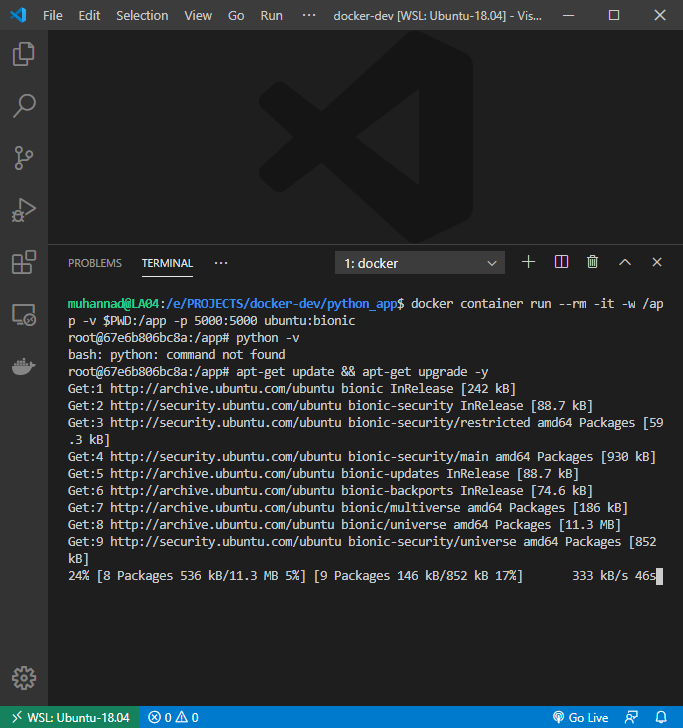Click the Get:1 bionic InRelease line
The width and height of the screenshot is (683, 728).
[292, 389]
